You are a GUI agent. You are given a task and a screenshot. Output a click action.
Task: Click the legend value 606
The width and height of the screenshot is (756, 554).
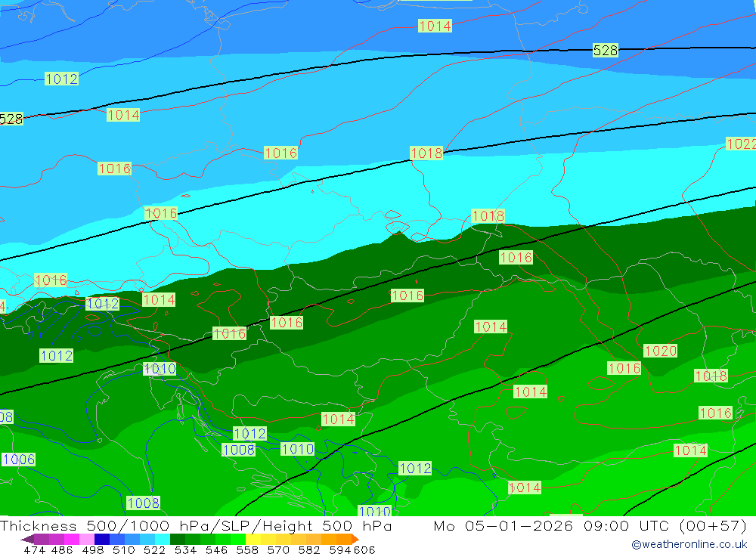(x=364, y=550)
